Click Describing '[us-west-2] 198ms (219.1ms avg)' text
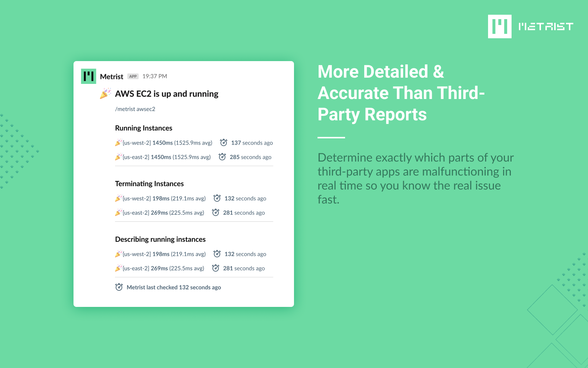Viewport: 588px width, 368px height. 164,254
